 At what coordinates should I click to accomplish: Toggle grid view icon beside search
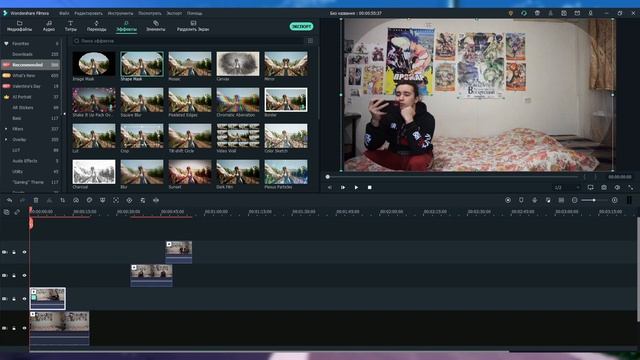pos(310,41)
